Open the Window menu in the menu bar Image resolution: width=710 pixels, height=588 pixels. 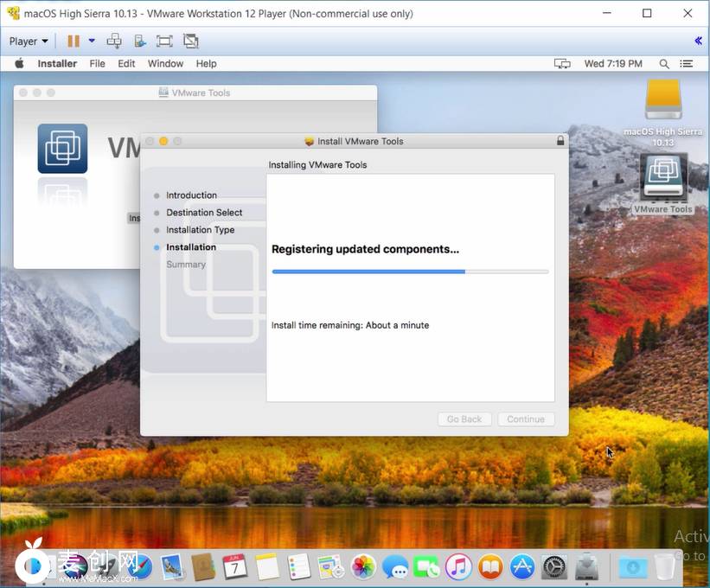pyautogui.click(x=165, y=64)
